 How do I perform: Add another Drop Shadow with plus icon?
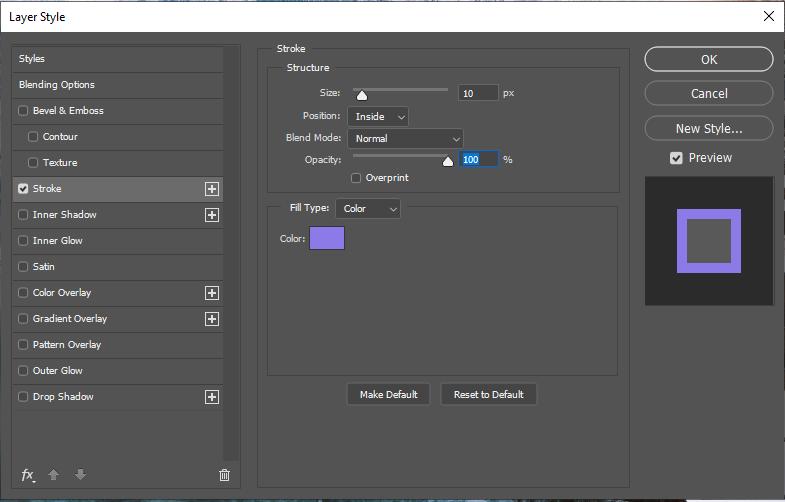click(x=212, y=397)
